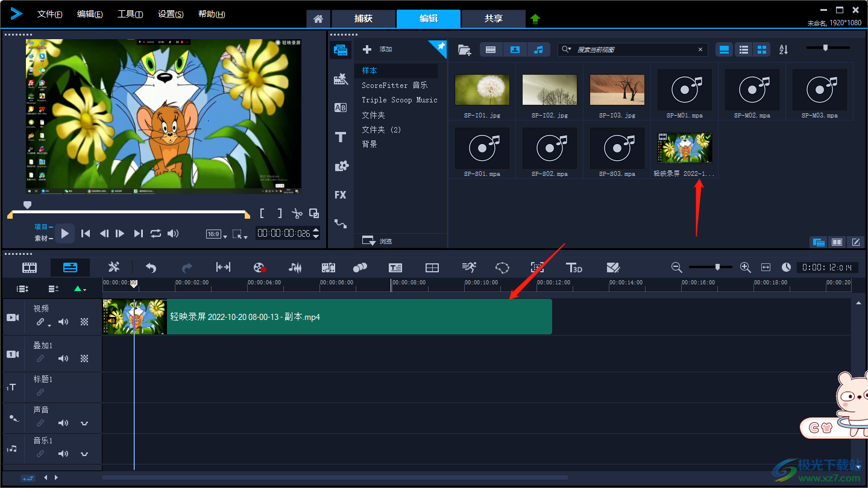This screenshot has width=868, height=488.
Task: Open the 16:9 aspect ratio dropdown
Action: pyautogui.click(x=216, y=234)
